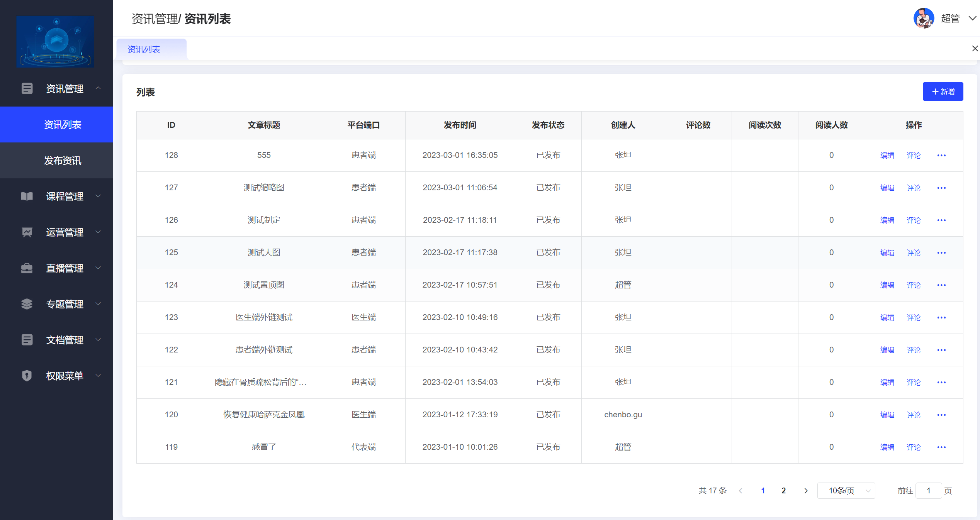
Task: Edit article 测试制定
Action: (887, 220)
